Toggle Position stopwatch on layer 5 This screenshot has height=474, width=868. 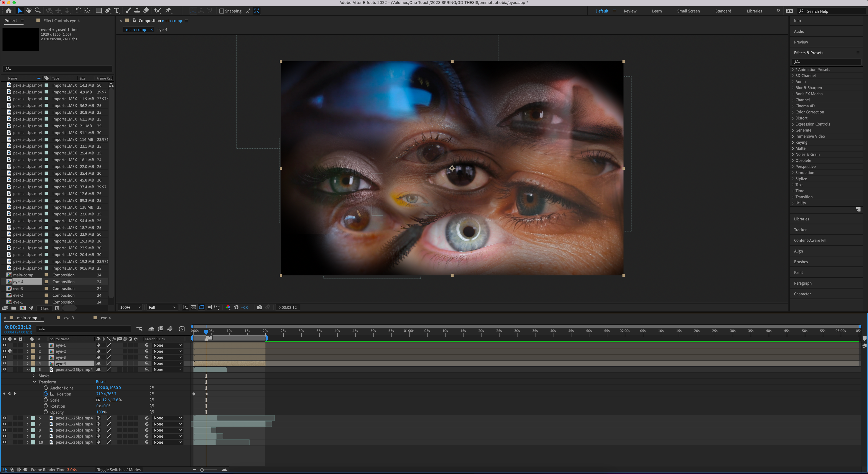(46, 394)
